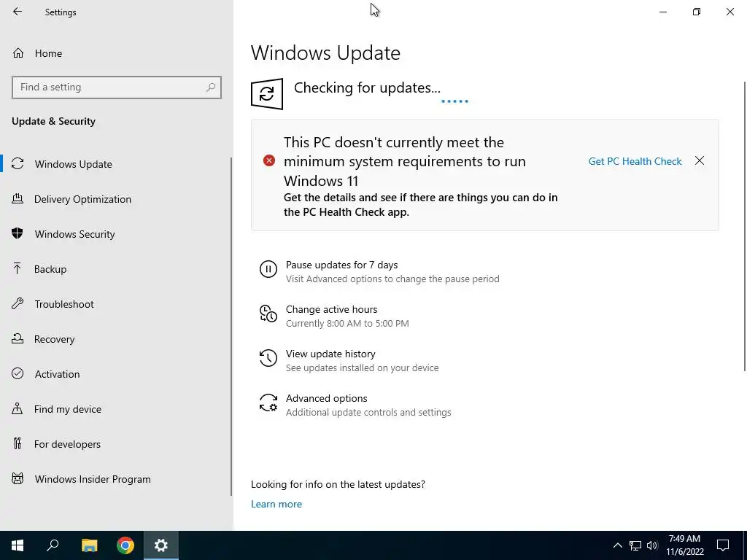Click the Delivery Optimization icon
The image size is (747, 560).
click(x=18, y=199)
